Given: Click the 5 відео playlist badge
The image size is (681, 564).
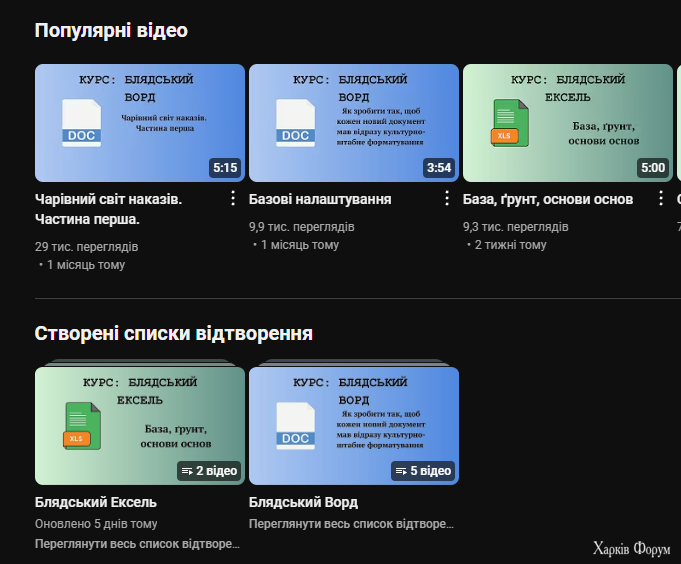Looking at the screenshot, I should (x=423, y=471).
